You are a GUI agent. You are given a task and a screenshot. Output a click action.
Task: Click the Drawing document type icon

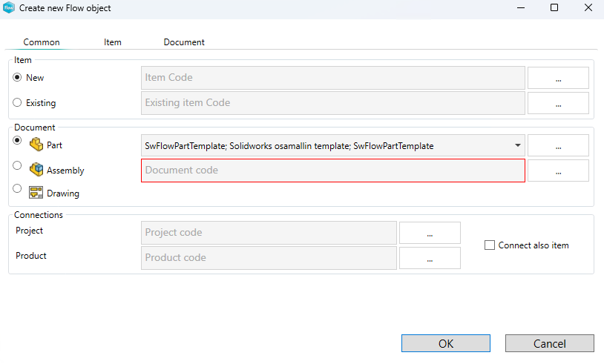coord(36,193)
